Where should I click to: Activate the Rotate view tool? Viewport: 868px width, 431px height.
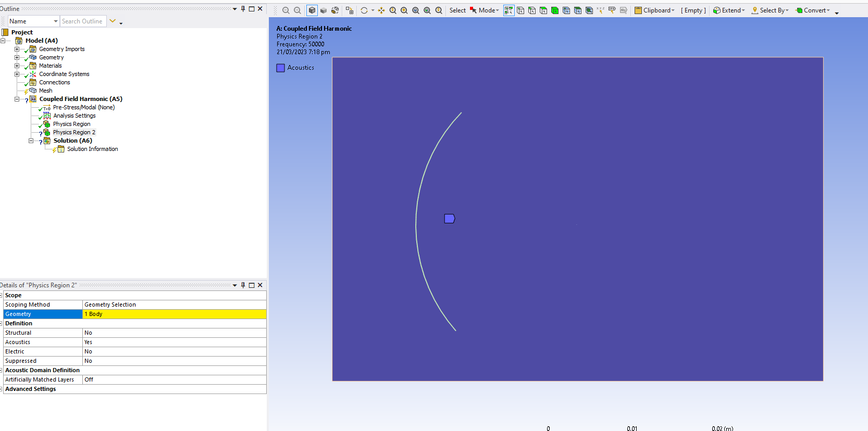coord(364,10)
